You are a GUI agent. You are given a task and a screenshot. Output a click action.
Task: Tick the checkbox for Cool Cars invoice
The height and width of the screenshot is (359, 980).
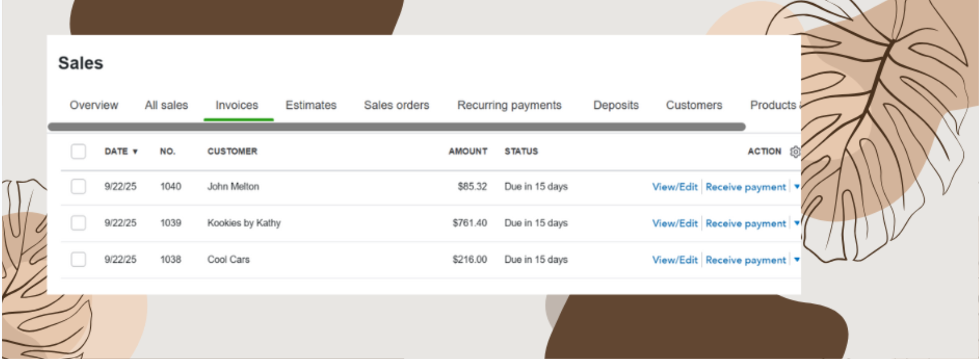[78, 259]
